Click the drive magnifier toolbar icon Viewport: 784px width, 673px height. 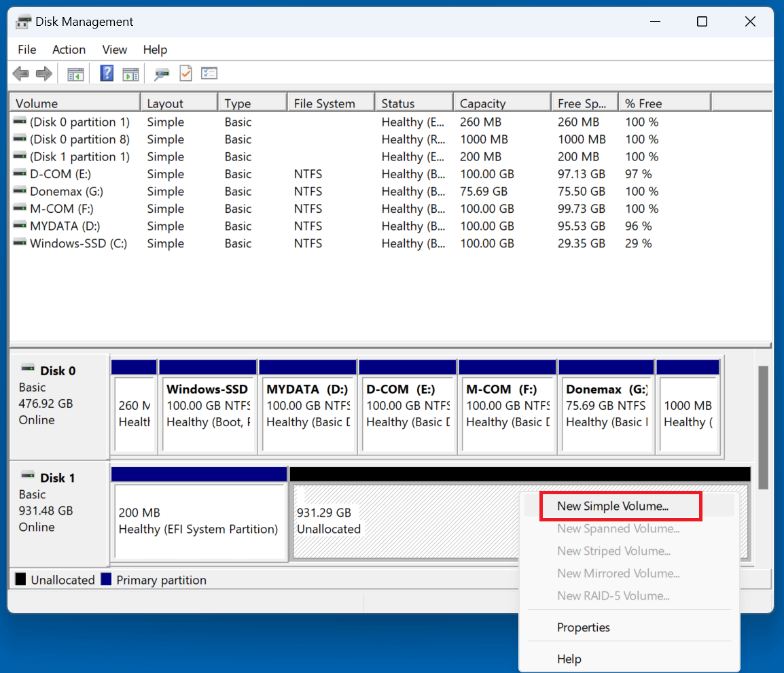[x=161, y=73]
